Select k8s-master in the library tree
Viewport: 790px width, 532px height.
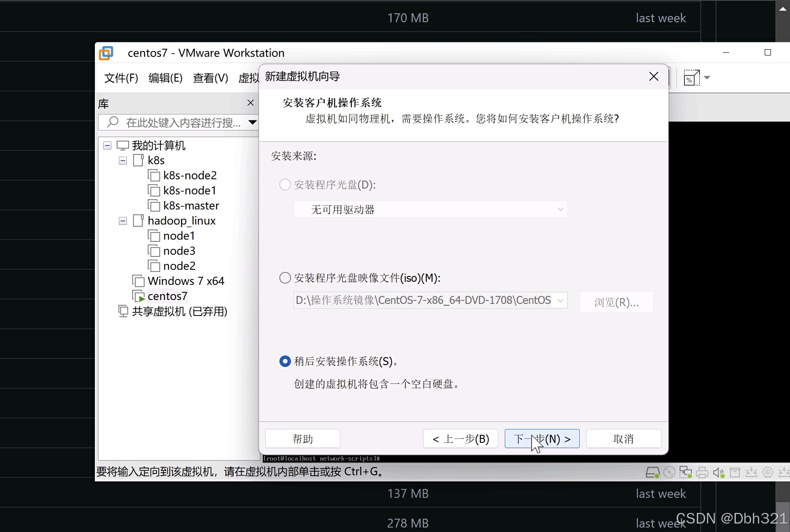click(x=191, y=205)
